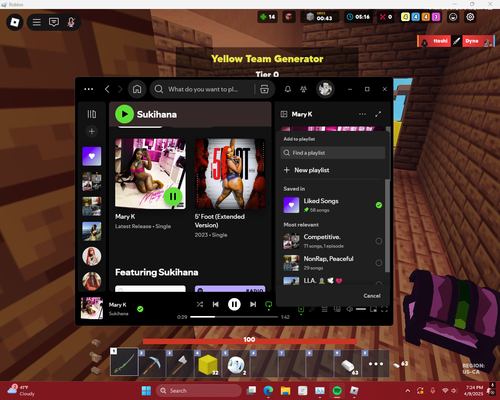Open Spotify notifications bell
This screenshot has width=500, height=400.
pos(288,89)
